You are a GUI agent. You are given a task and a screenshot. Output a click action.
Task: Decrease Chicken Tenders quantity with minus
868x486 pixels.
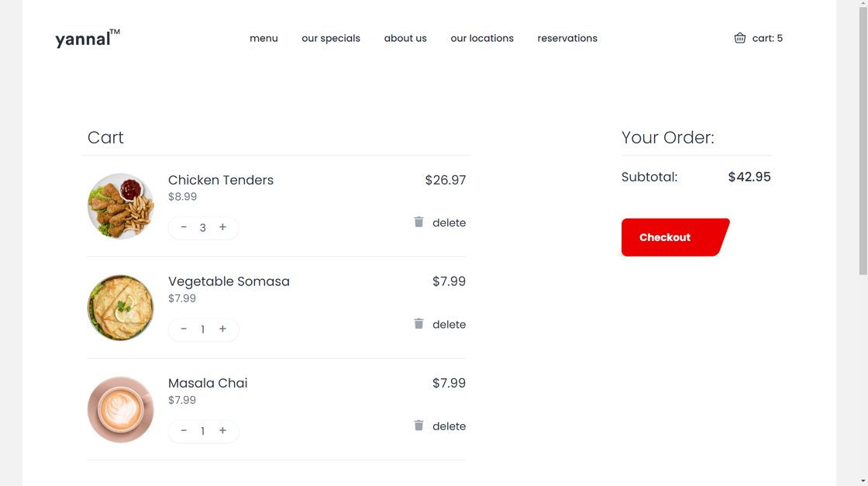click(x=184, y=227)
